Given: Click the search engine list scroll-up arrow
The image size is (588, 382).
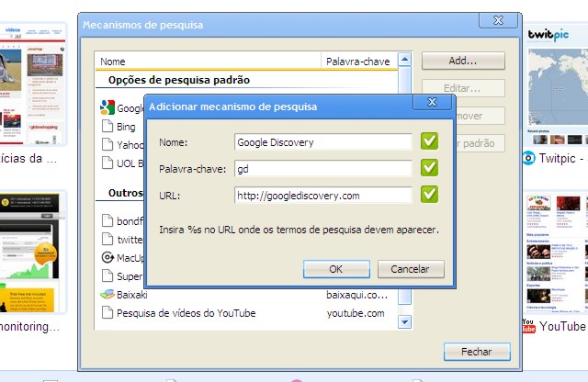Looking at the screenshot, I should coord(404,59).
